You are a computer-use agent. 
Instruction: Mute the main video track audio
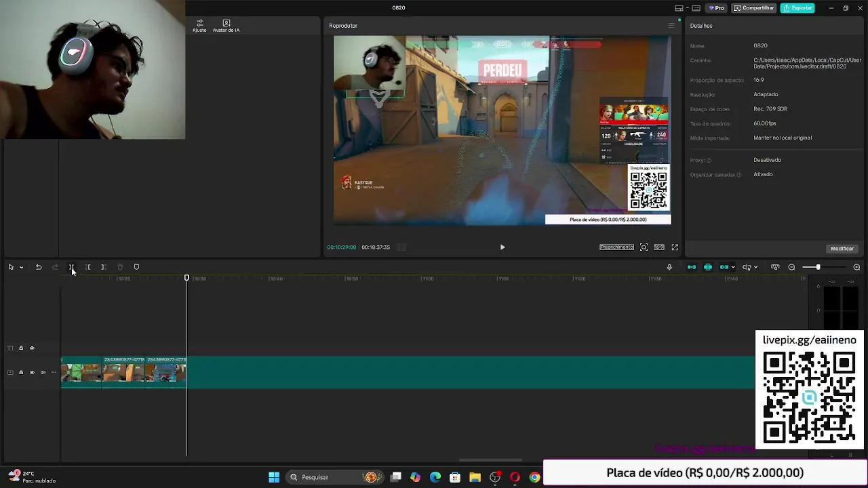(43, 373)
